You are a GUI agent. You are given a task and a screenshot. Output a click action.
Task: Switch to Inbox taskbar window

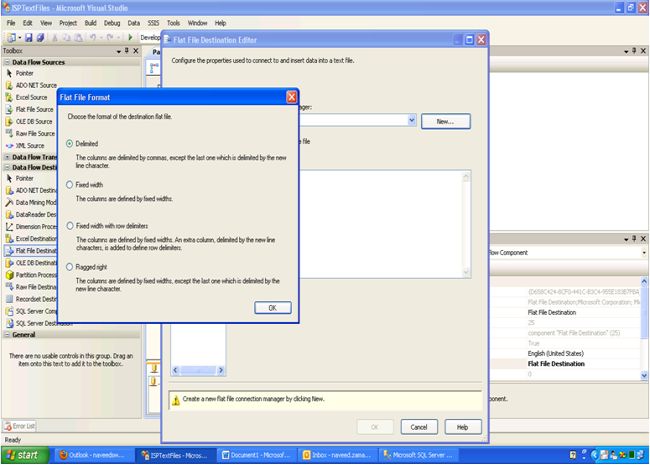click(x=337, y=455)
